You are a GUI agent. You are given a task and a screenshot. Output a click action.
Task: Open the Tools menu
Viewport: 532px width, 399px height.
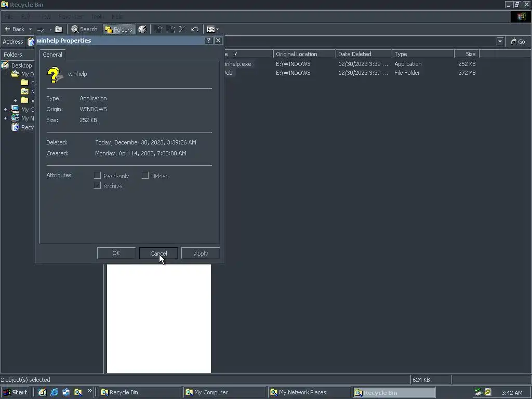97,16
